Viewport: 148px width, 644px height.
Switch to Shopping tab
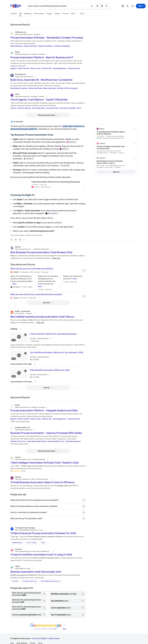28,13
